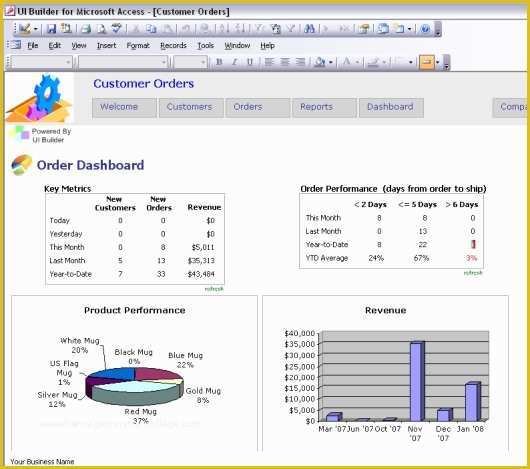Expand the New Object dropdown arrow
The height and width of the screenshot is (469, 530).
[x=409, y=29]
